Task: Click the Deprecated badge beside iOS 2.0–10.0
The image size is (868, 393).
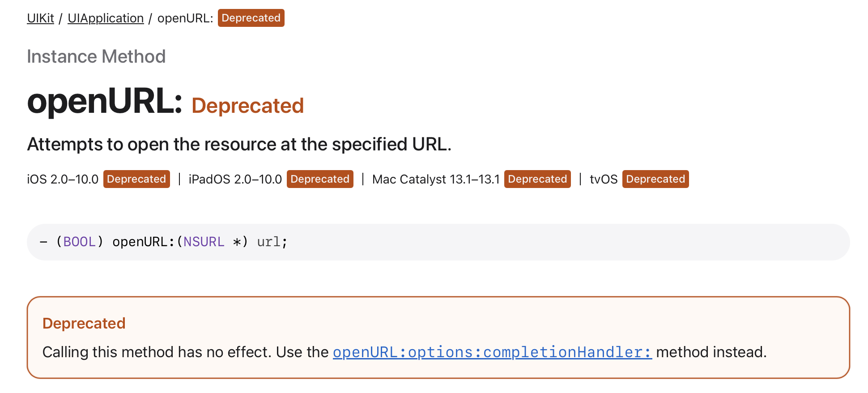Action: (136, 179)
